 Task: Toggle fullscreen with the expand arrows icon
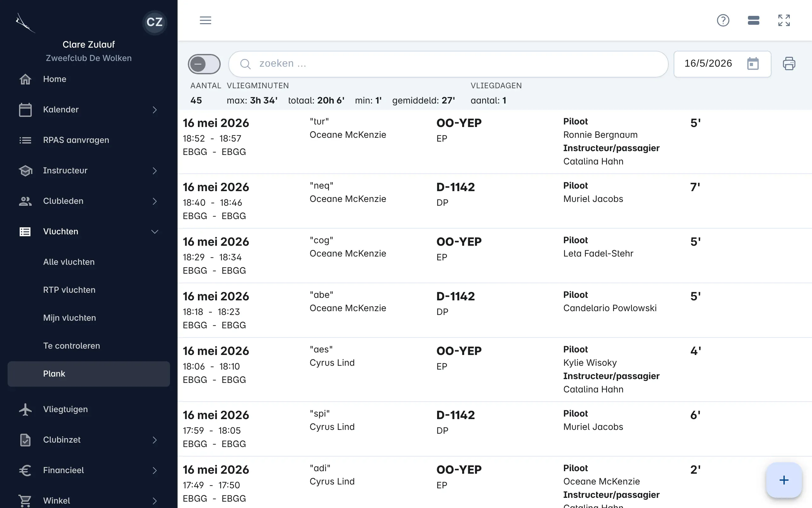click(x=784, y=21)
